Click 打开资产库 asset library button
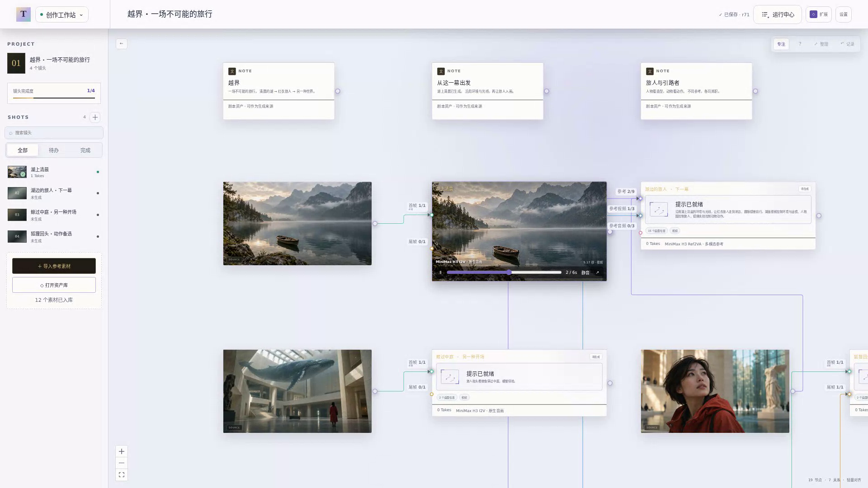868x488 pixels. pyautogui.click(x=54, y=285)
